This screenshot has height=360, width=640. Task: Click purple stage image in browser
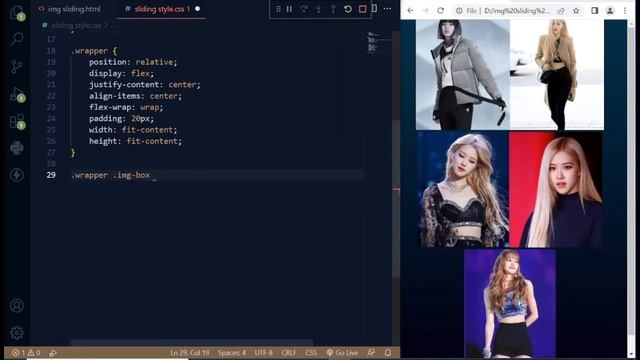tap(509, 304)
